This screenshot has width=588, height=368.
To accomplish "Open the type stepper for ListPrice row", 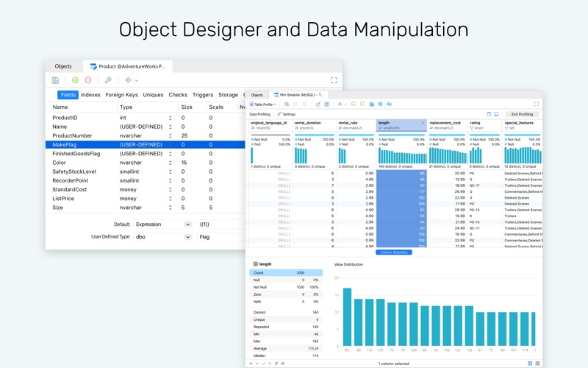I will coord(171,199).
